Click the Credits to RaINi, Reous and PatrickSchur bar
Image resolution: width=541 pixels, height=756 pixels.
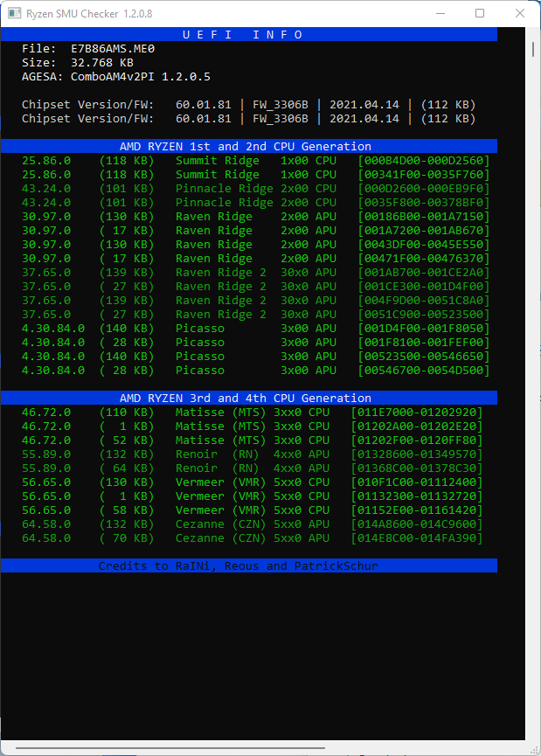click(x=249, y=566)
